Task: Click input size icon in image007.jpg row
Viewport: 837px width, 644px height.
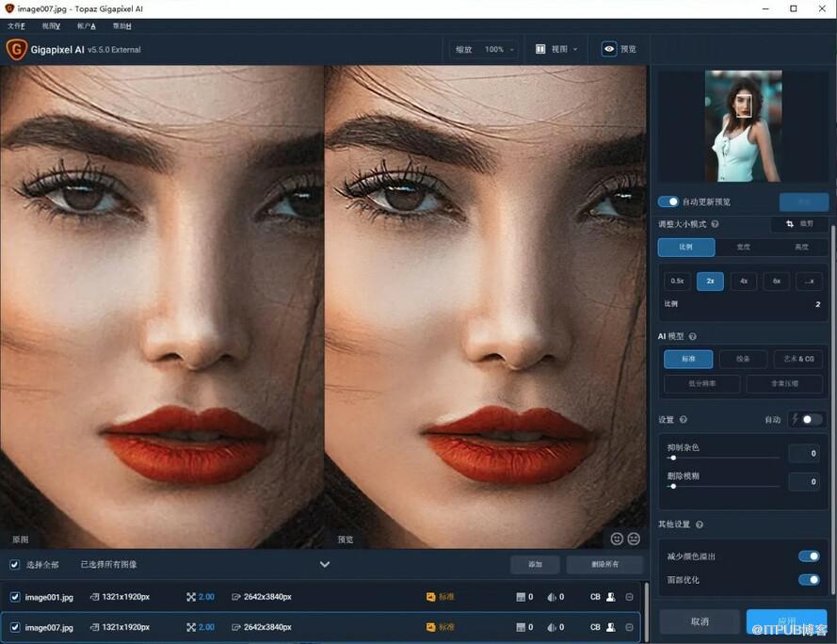Action: [x=94, y=627]
